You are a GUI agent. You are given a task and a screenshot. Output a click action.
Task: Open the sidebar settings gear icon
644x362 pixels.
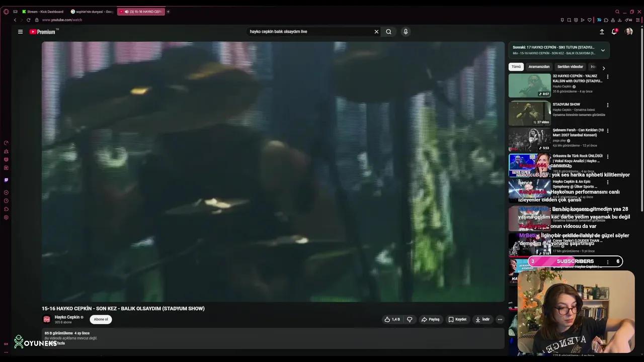[x=6, y=217]
